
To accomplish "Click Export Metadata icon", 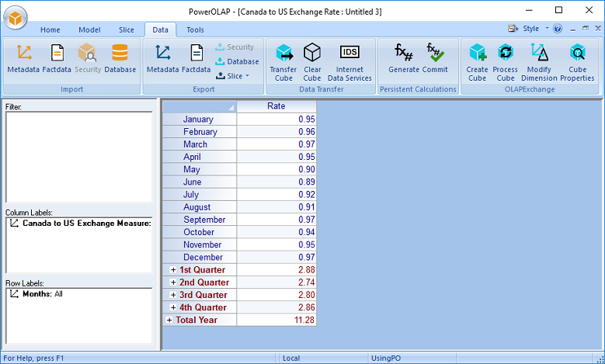I will coord(162,58).
